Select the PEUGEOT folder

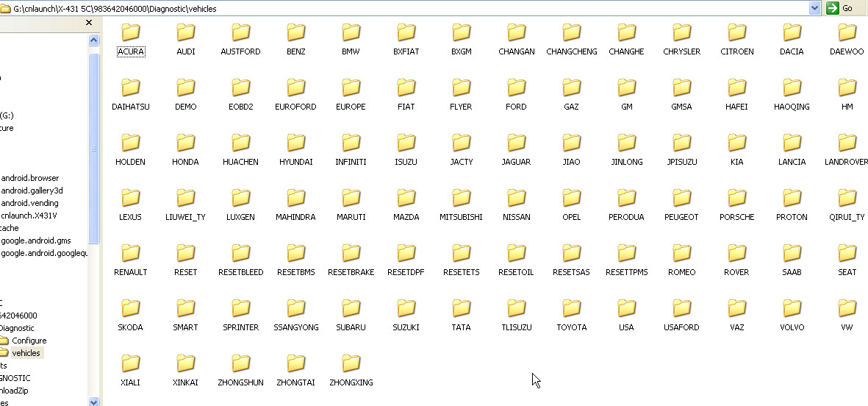coord(681,205)
